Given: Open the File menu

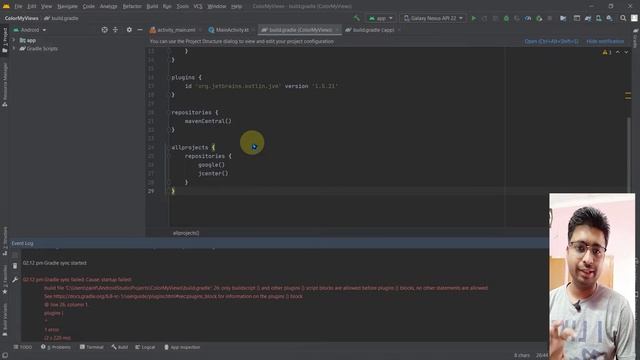Looking at the screenshot, I should (18, 6).
